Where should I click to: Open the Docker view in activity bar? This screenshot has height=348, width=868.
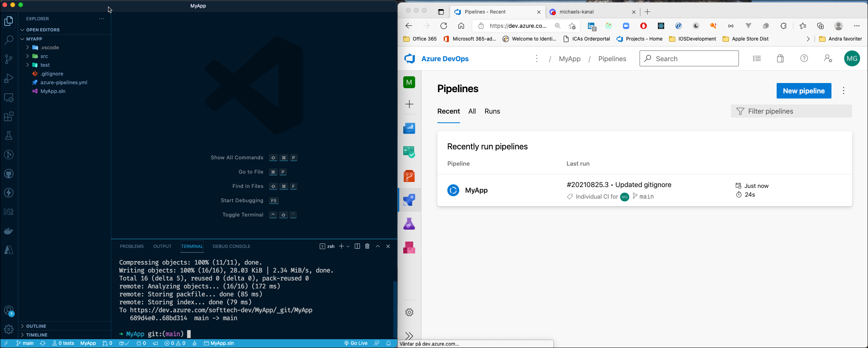(9, 231)
